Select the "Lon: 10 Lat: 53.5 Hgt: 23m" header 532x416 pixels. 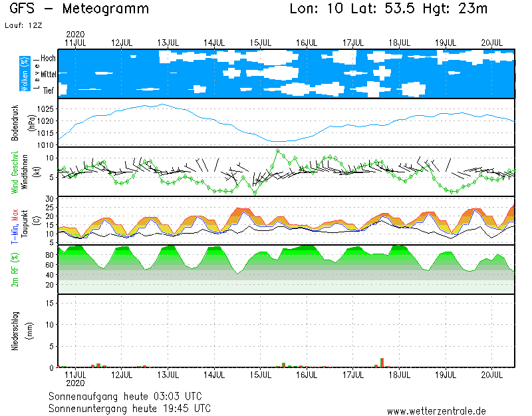[388, 9]
